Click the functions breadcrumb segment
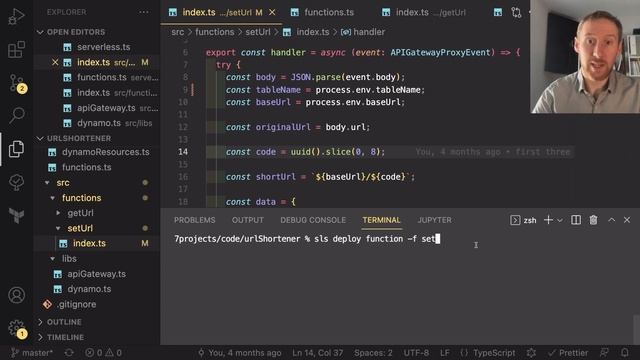Screen dimensions: 640x360 point(215,32)
